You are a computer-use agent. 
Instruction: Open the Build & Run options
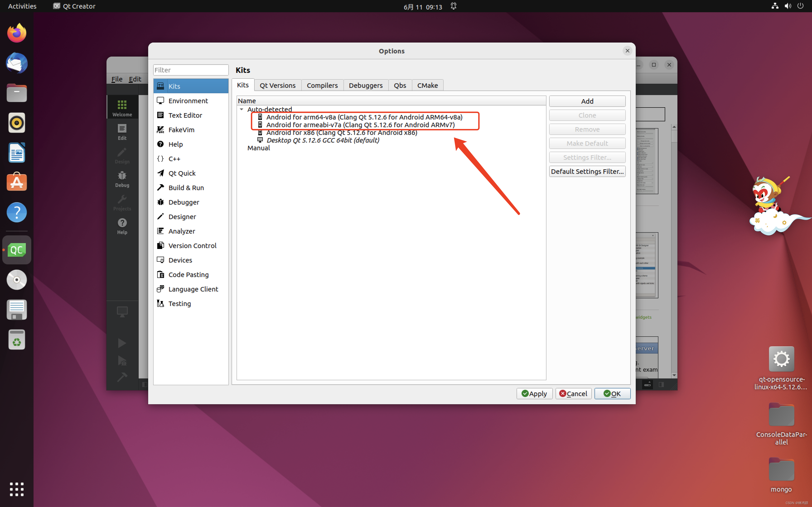(x=186, y=188)
